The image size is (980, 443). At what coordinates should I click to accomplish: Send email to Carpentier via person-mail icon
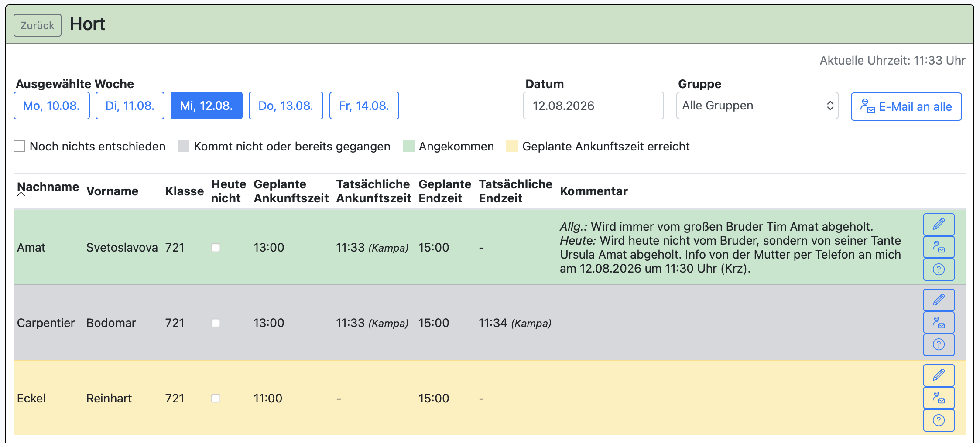(939, 322)
